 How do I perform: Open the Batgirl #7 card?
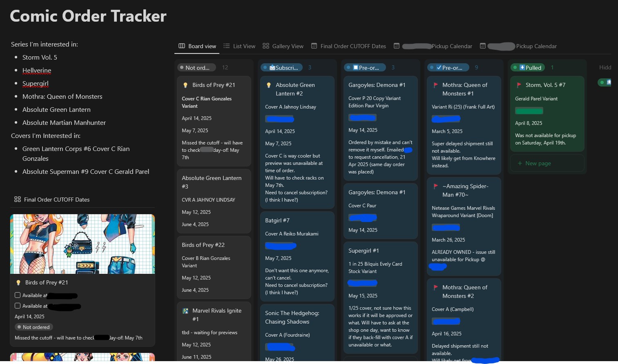pos(297,256)
